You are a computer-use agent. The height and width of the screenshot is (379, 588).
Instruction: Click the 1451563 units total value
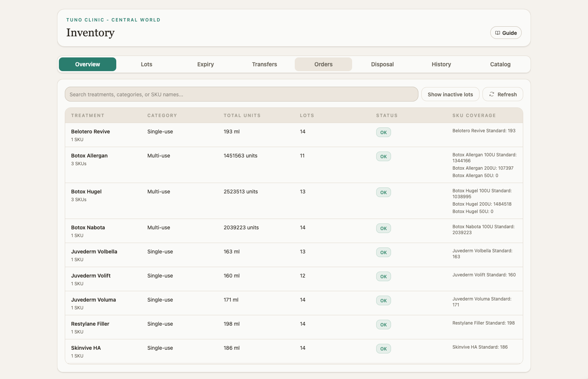click(240, 156)
